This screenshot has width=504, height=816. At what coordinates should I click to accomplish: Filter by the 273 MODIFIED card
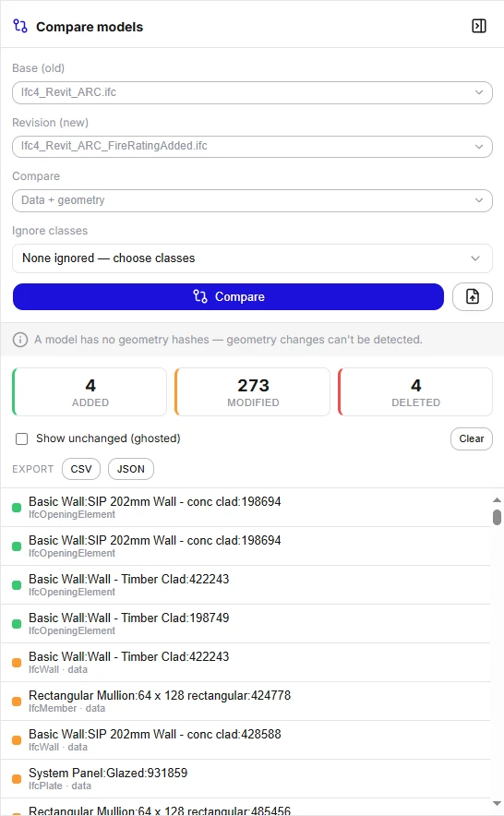(253, 392)
